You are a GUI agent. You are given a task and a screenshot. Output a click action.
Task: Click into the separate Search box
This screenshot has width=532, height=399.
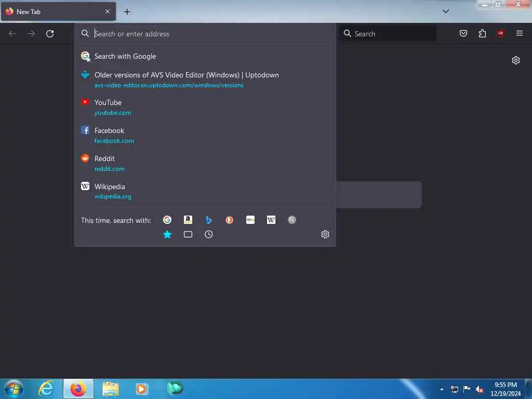coord(388,34)
